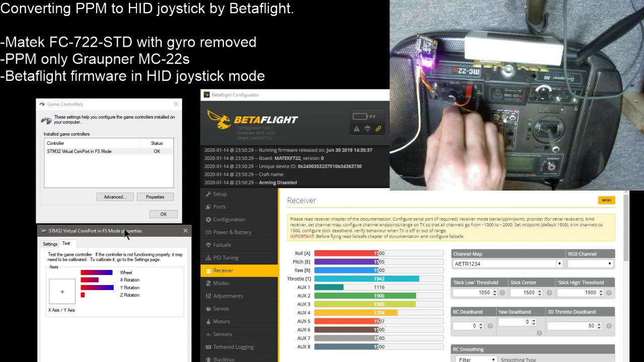Click the AUX 4 channel bar
Viewport: 644px width, 362px height.
[379, 313]
